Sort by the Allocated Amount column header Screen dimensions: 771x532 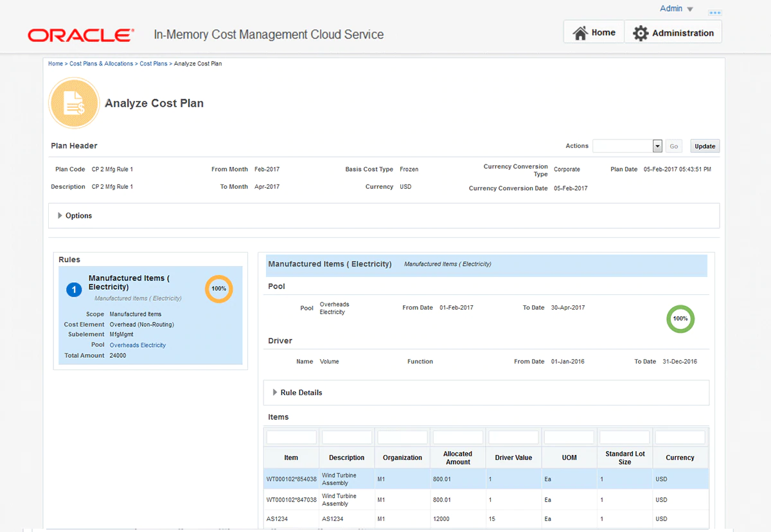point(457,457)
